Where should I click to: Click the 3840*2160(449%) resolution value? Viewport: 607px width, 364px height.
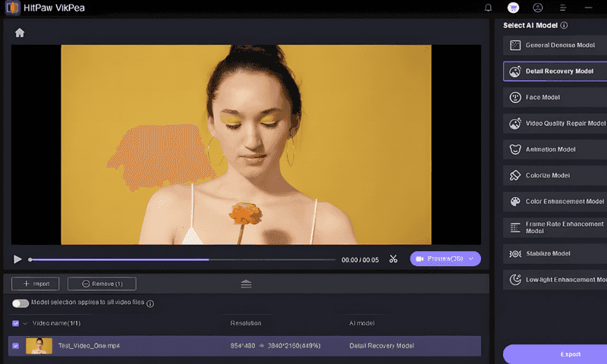click(294, 346)
